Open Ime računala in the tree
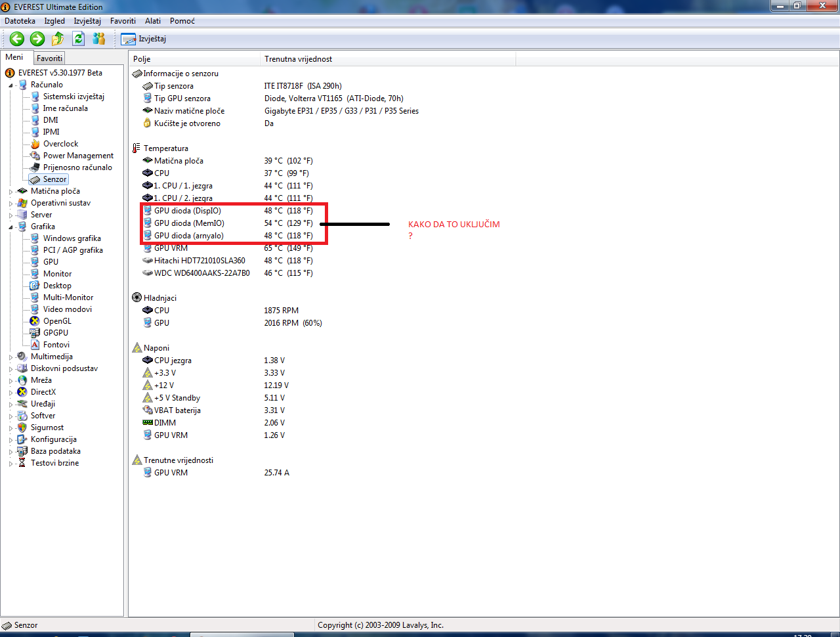Viewport: 840px width, 637px height. pos(65,108)
